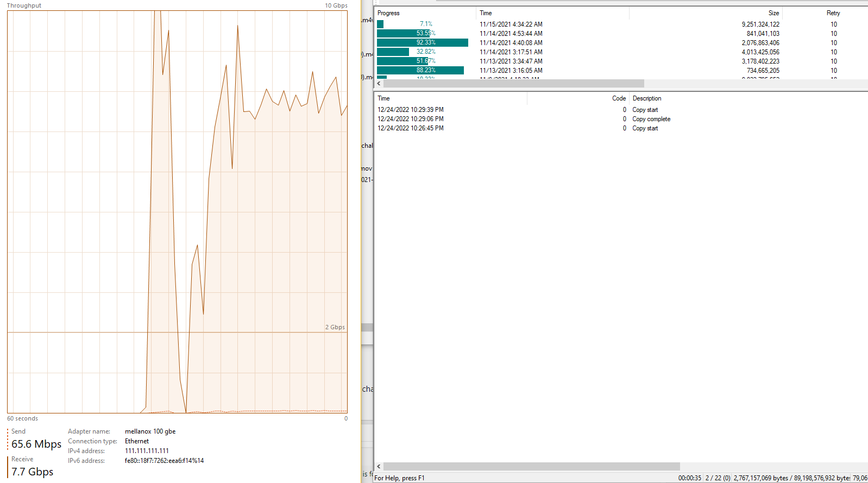Click the Code column header in log pane
Screen dimensions: 868x483
point(619,98)
